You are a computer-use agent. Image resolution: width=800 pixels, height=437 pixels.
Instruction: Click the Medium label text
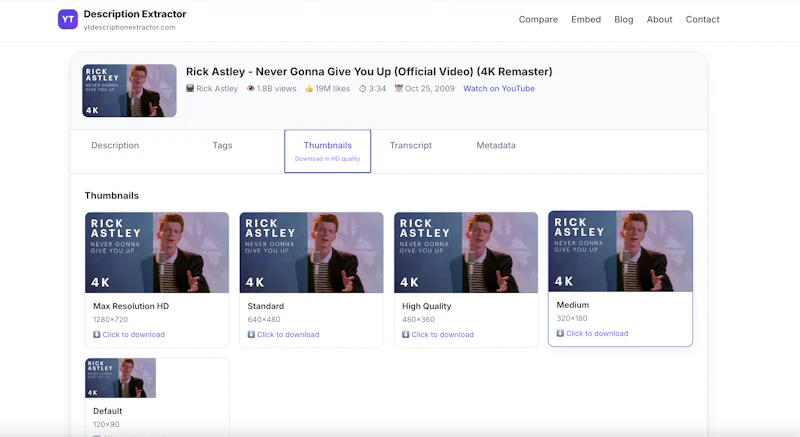(572, 305)
